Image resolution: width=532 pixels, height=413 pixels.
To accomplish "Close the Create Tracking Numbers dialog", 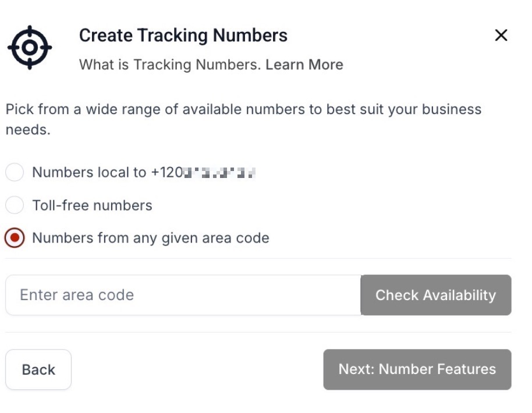I will coord(501,35).
